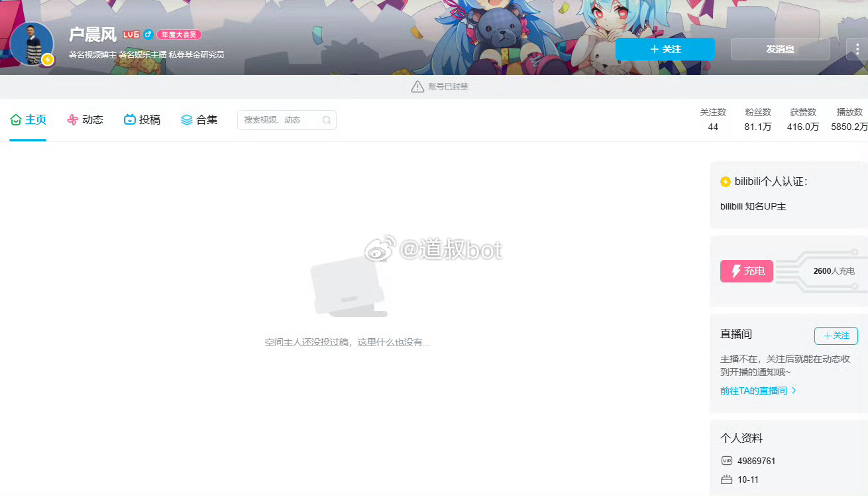Click the 个人资料 heading

[x=741, y=438]
